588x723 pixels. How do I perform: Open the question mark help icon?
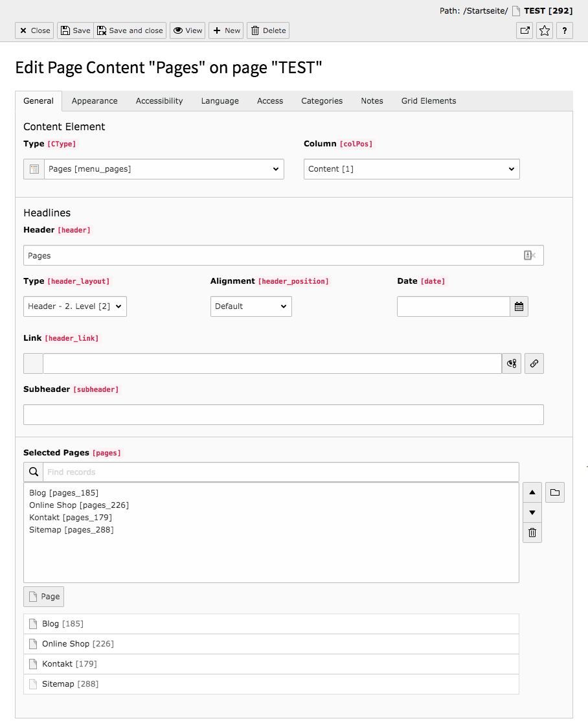[x=565, y=30]
